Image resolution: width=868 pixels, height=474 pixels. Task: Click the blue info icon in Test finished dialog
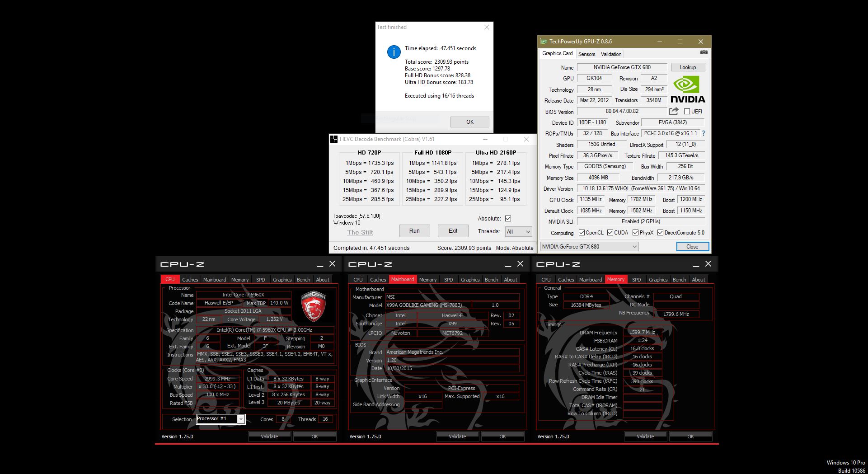coord(394,52)
